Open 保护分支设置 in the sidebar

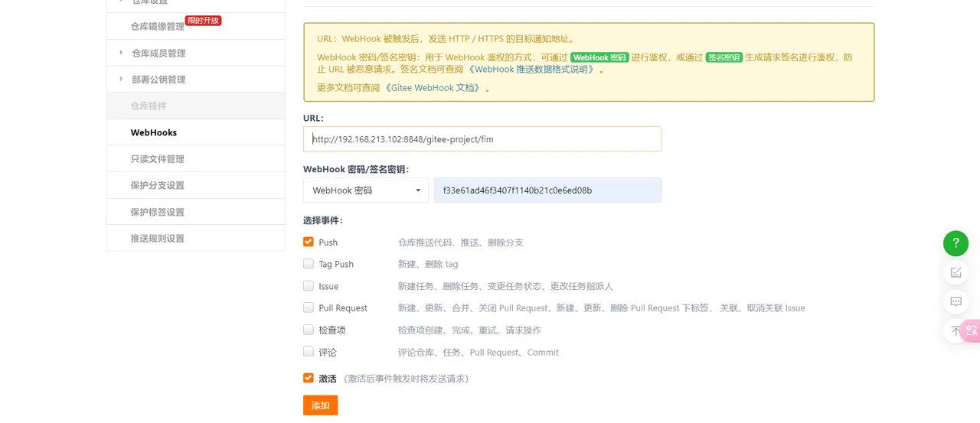[x=158, y=185]
